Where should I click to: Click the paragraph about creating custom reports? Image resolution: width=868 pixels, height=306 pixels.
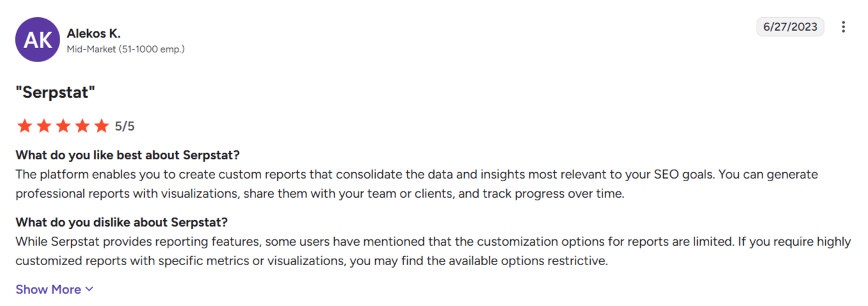[417, 184]
